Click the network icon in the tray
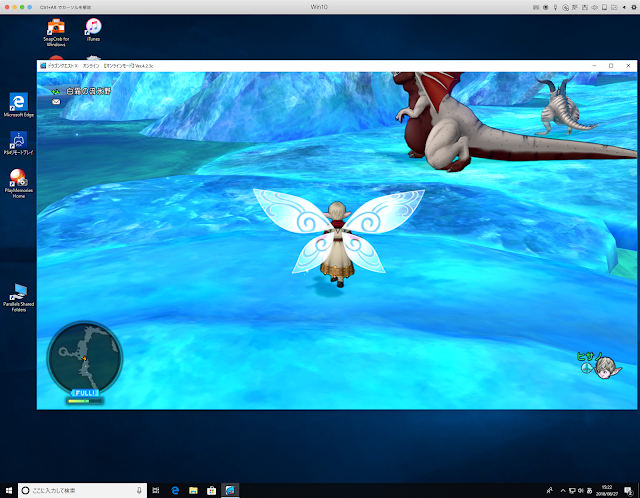Viewport: 640px width, 498px height. tap(572, 491)
